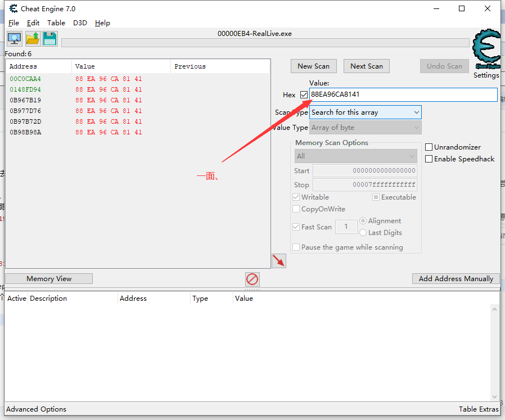Open the Scan Type dropdown
Viewport: 505px width, 420px height.
coord(365,112)
